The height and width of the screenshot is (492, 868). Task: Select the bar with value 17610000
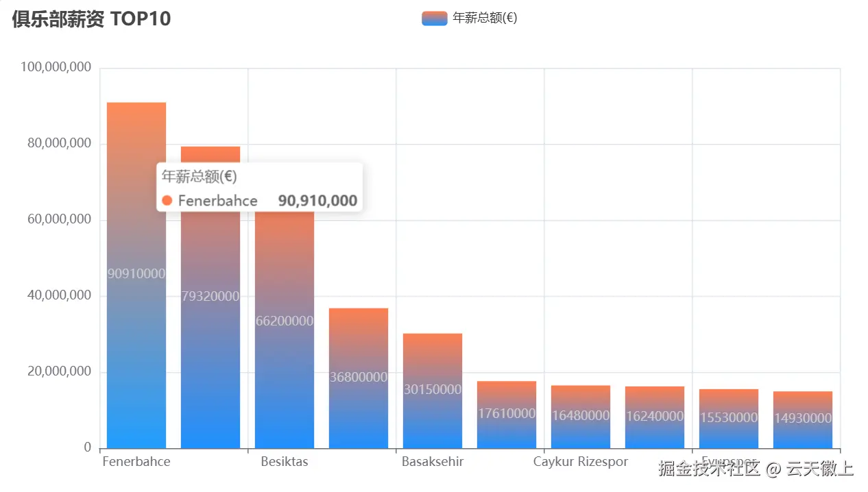tap(507, 415)
